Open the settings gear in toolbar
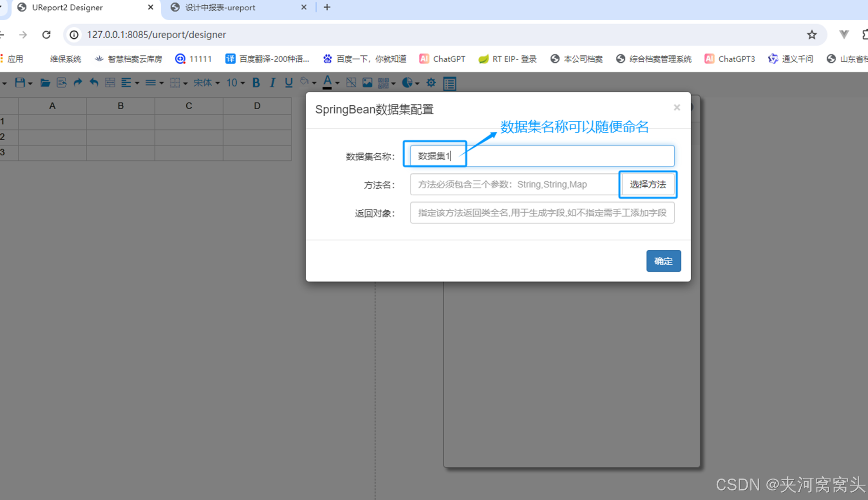868x500 pixels. pos(431,83)
